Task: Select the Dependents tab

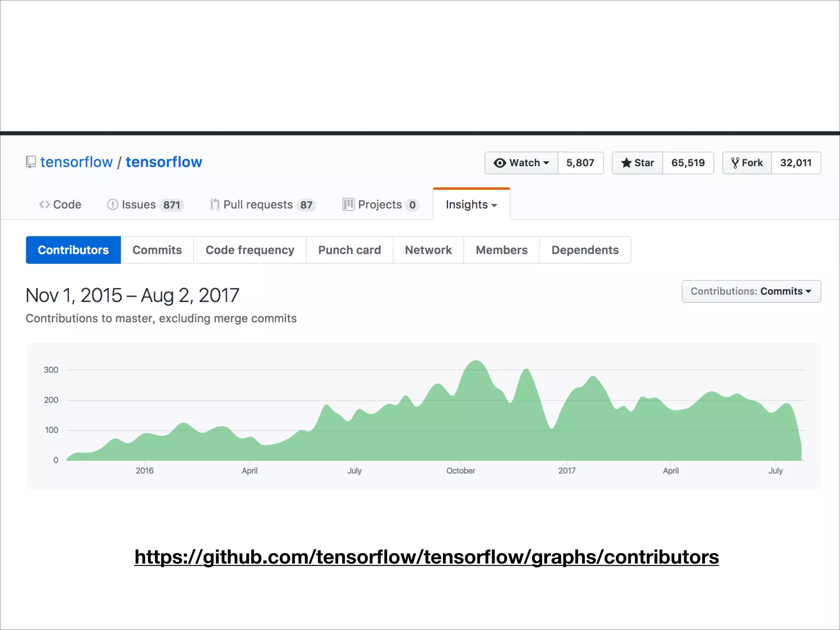Action: [585, 250]
